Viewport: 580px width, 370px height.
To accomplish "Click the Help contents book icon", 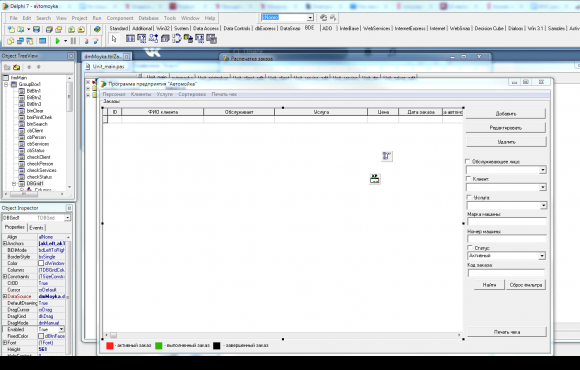I will tap(97, 29).
